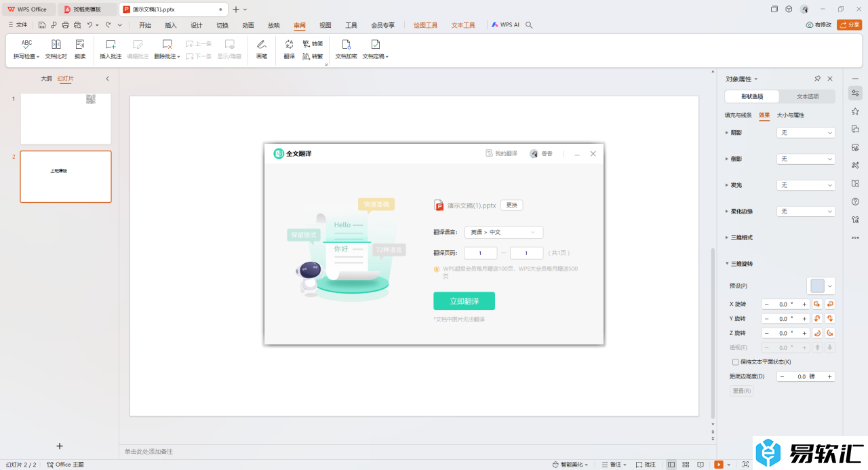Click the 分享 share button
The width and height of the screenshot is (868, 470).
pyautogui.click(x=850, y=25)
